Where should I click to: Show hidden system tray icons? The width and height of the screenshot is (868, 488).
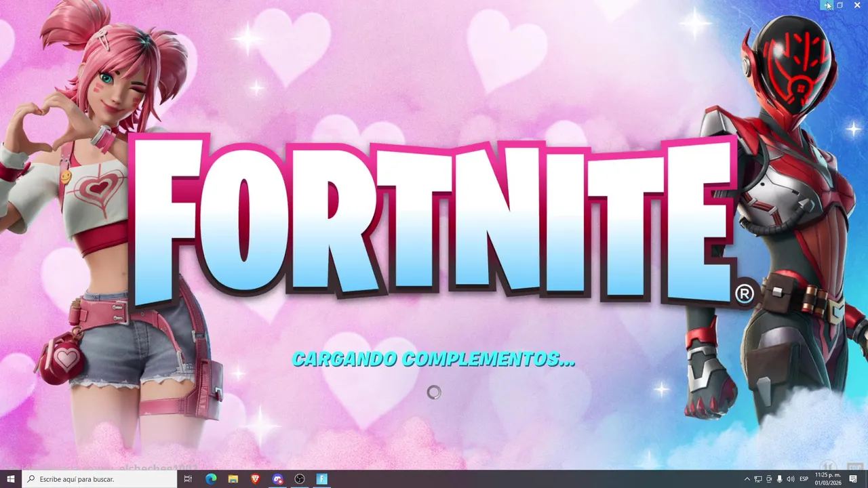tap(747, 479)
